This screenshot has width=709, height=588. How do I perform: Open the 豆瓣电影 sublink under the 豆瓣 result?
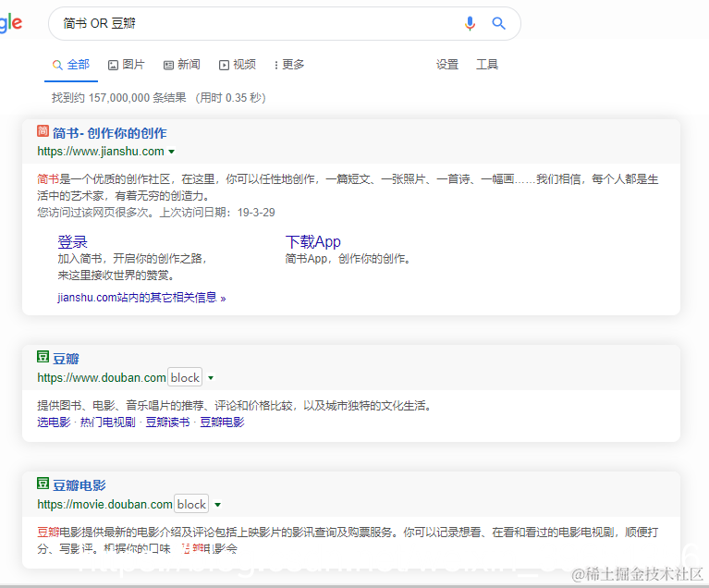tap(222, 423)
